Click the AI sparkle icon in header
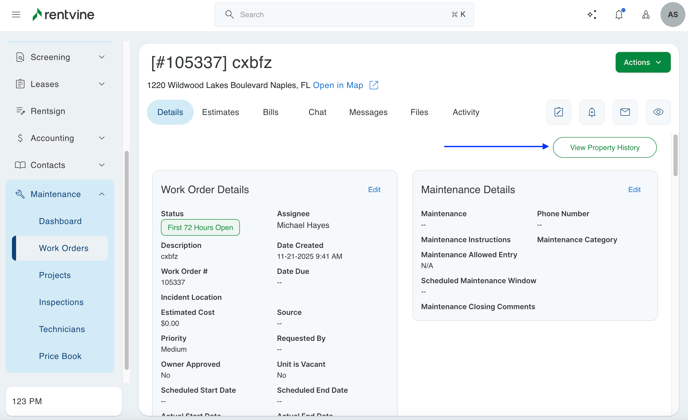 coord(591,15)
